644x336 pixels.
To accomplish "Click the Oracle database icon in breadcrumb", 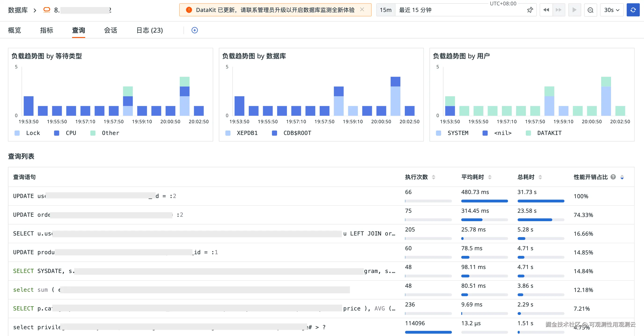I will click(x=47, y=10).
